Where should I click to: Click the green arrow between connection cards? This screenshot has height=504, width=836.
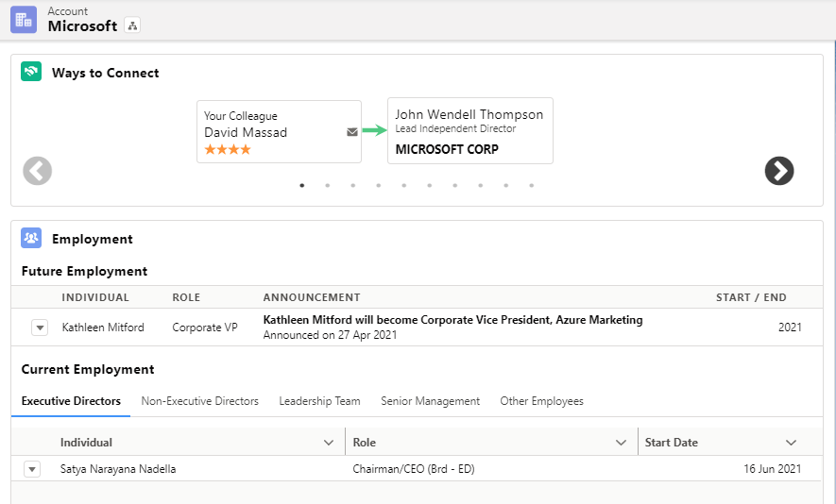coord(374,130)
